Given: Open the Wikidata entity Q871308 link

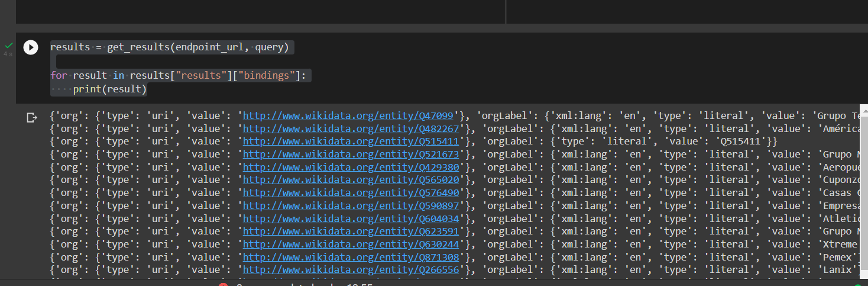Looking at the screenshot, I should 351,258.
